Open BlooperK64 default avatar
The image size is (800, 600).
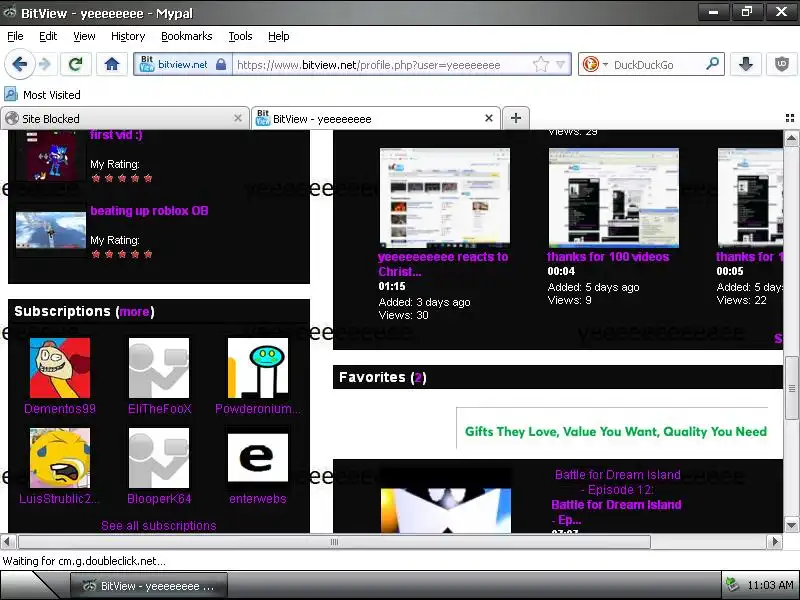(x=159, y=458)
